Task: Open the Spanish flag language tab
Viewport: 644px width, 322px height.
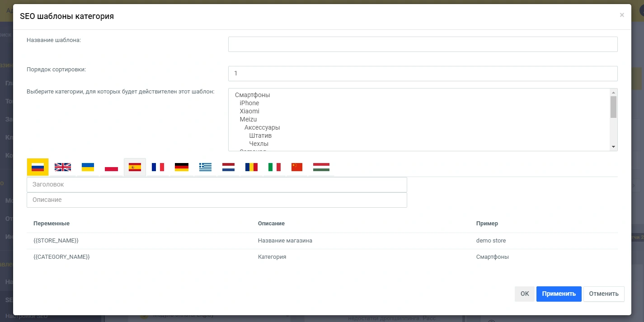Action: click(135, 167)
